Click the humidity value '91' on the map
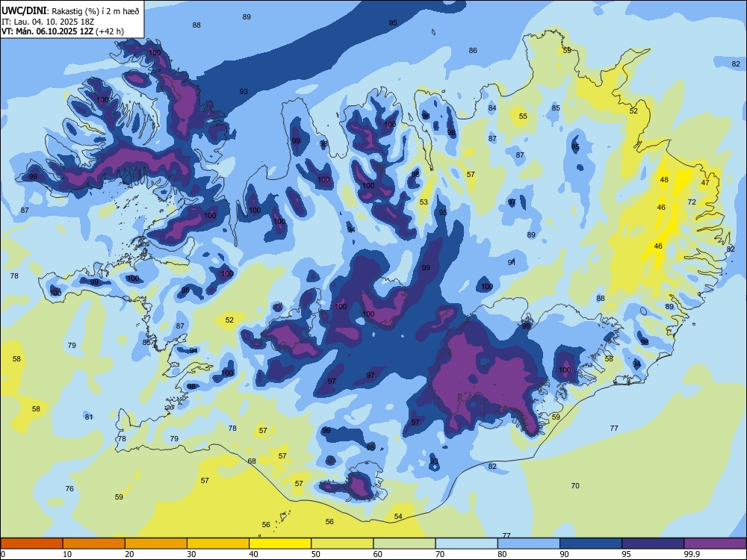The height and width of the screenshot is (560, 747). pos(512,262)
